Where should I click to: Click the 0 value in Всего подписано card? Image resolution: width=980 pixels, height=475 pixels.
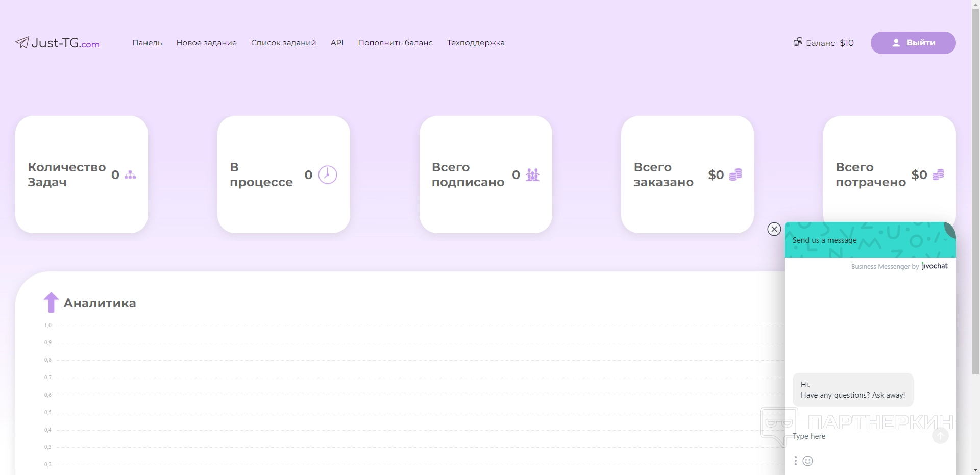tap(516, 175)
